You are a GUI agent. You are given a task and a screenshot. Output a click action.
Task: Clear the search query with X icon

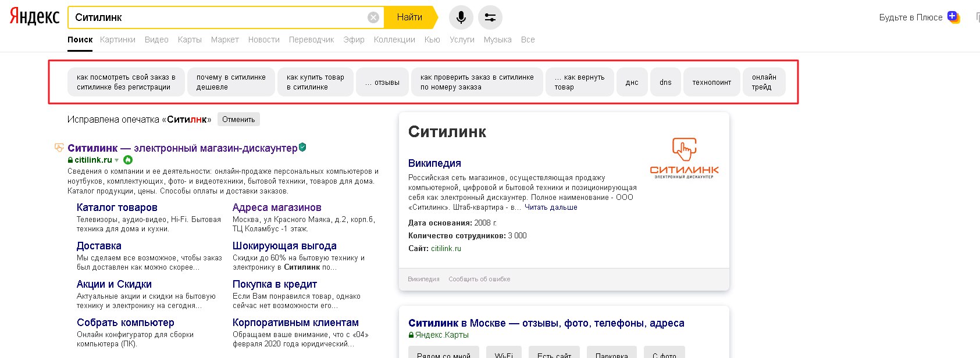(x=373, y=17)
